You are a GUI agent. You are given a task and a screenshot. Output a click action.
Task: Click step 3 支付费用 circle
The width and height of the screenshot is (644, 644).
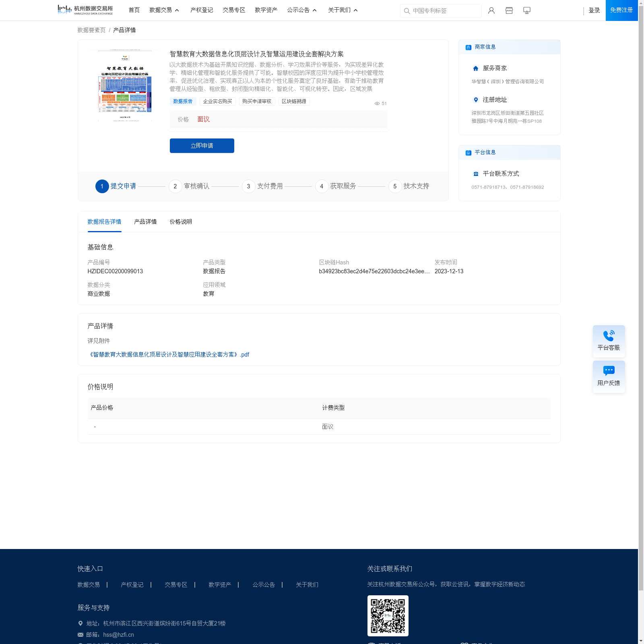248,186
